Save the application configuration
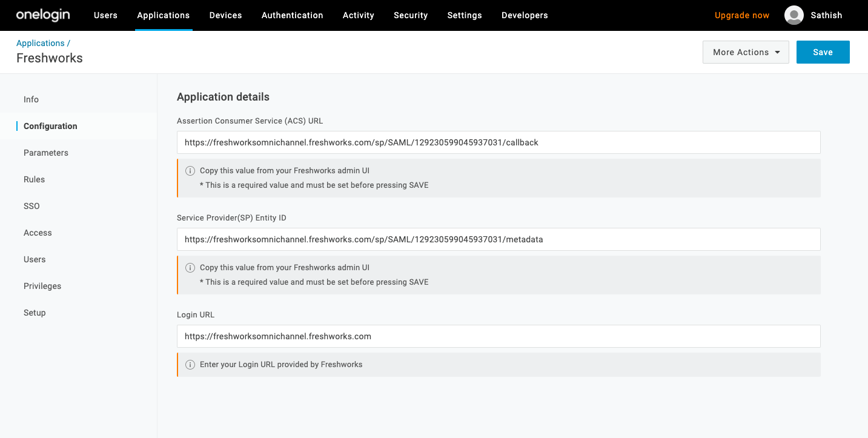The height and width of the screenshot is (438, 868). click(x=823, y=52)
